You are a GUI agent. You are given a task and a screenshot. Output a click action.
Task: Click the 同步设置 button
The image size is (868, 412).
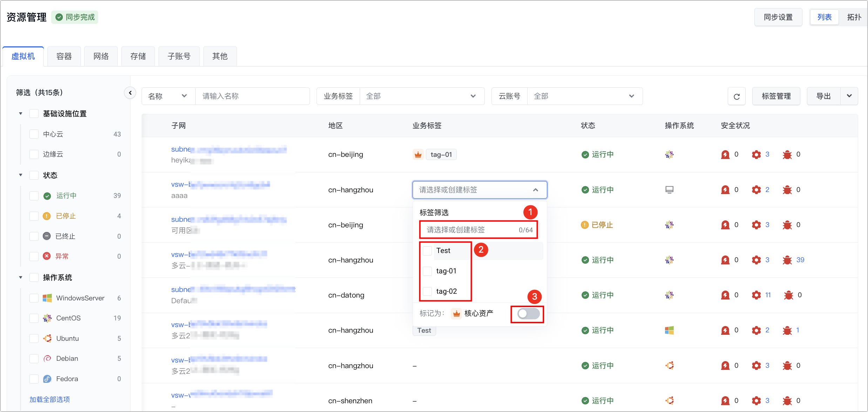coord(778,17)
